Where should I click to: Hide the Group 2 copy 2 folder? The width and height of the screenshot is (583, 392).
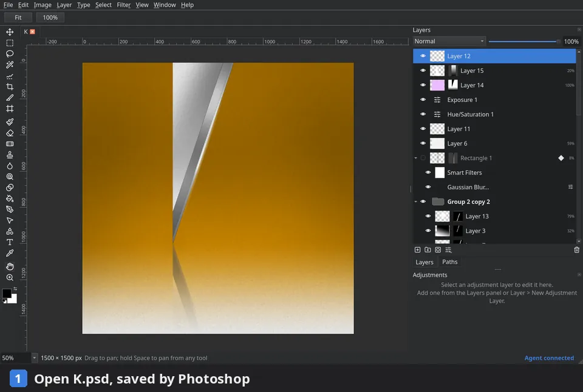click(x=423, y=201)
